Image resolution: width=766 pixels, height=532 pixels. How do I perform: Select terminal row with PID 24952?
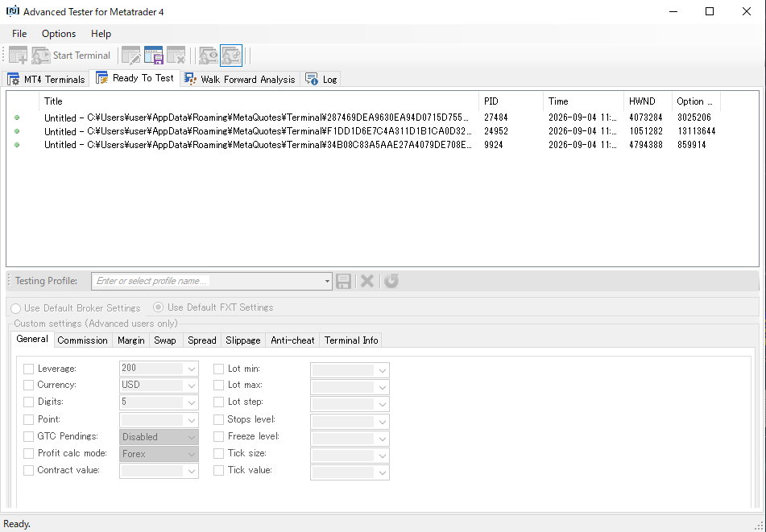364,131
